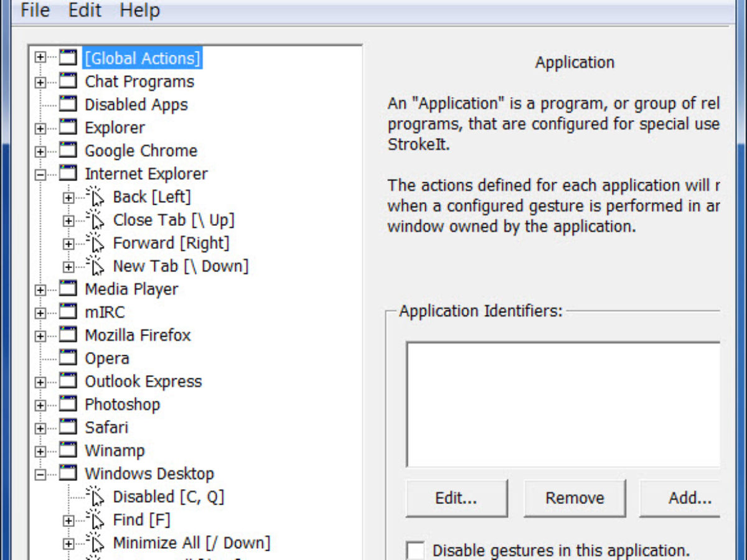This screenshot has height=560, width=747.
Task: Click the Add... identifier button
Action: pos(680,498)
